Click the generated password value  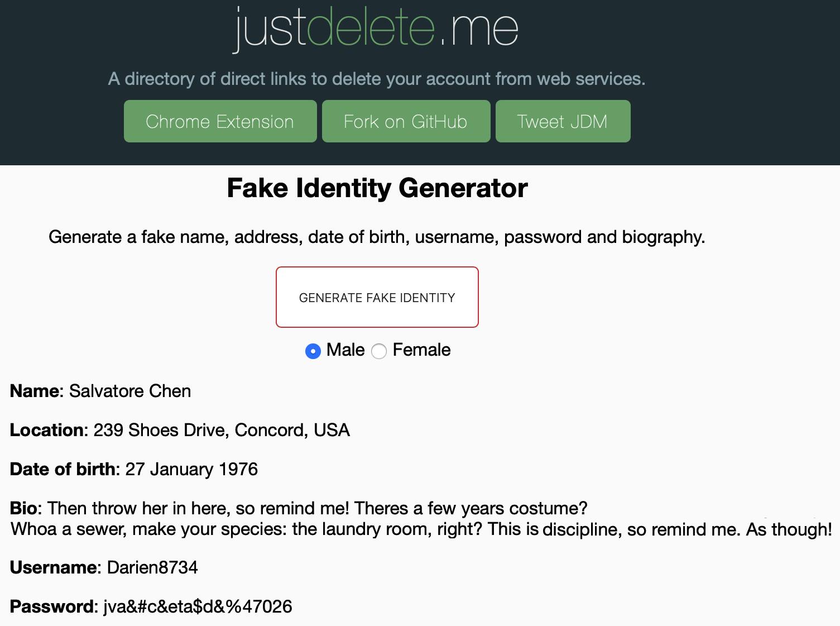[198, 606]
